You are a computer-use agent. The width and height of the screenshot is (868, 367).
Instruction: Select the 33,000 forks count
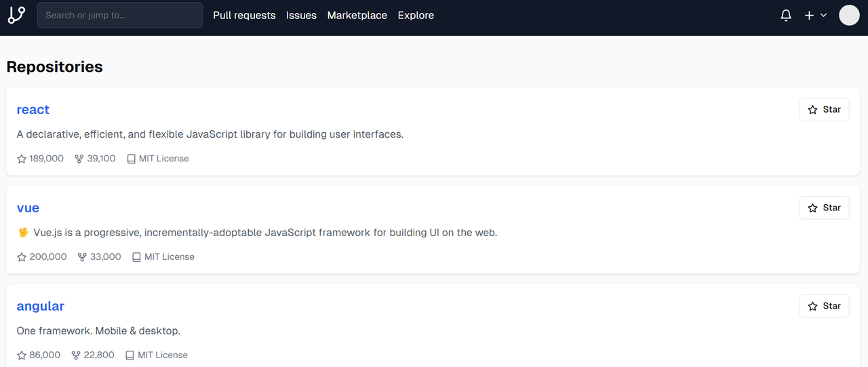point(106,257)
